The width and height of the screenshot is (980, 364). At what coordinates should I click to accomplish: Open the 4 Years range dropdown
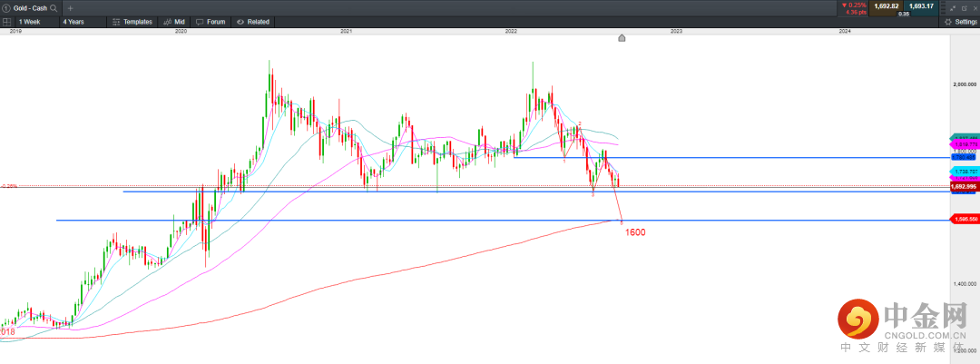[x=77, y=21]
